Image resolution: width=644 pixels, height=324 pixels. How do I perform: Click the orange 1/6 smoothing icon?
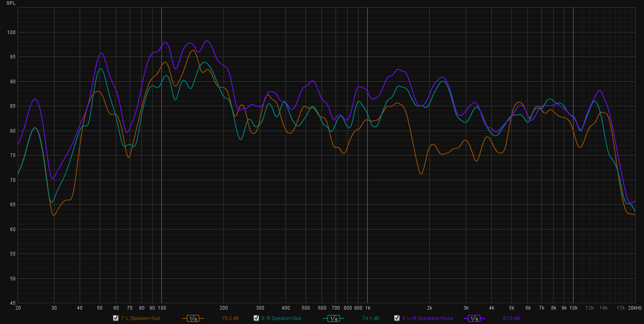[x=193, y=318]
